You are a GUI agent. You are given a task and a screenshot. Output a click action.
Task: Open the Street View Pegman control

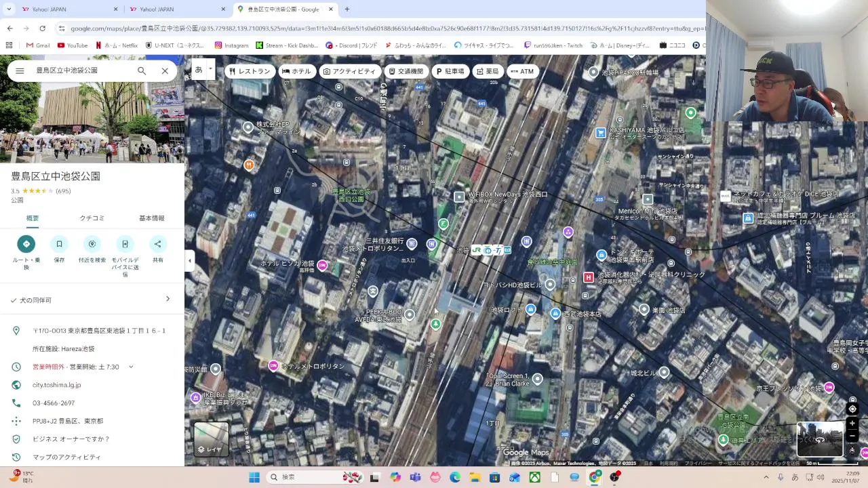tap(852, 450)
